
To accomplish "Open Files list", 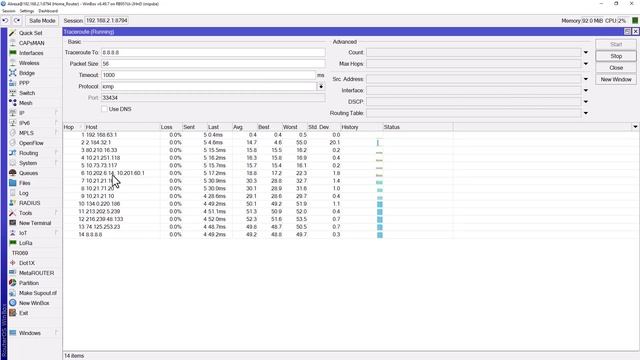I will [24, 183].
